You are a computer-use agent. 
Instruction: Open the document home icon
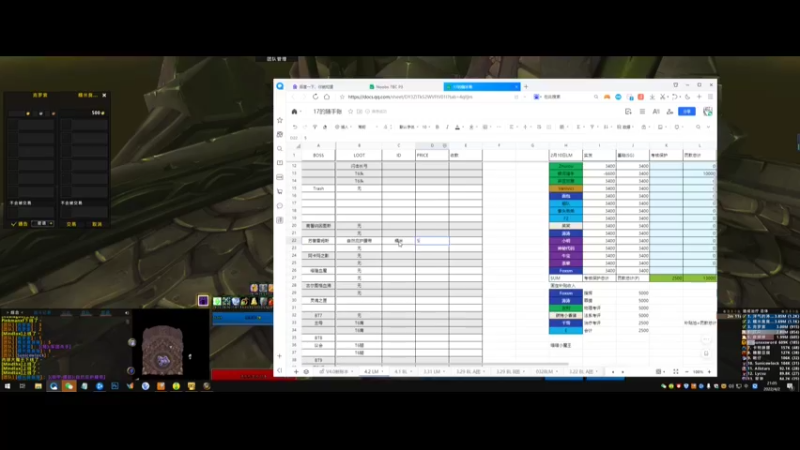coord(294,111)
